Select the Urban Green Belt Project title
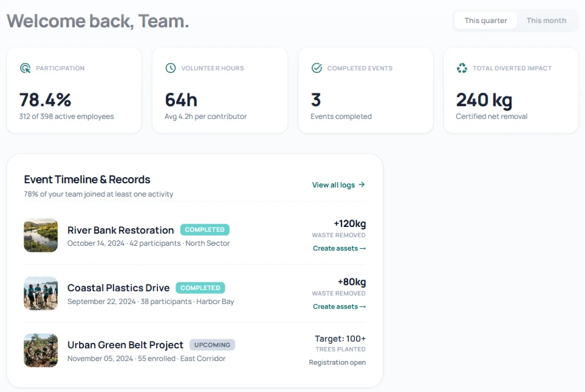The width and height of the screenshot is (585, 392). pyautogui.click(x=125, y=345)
